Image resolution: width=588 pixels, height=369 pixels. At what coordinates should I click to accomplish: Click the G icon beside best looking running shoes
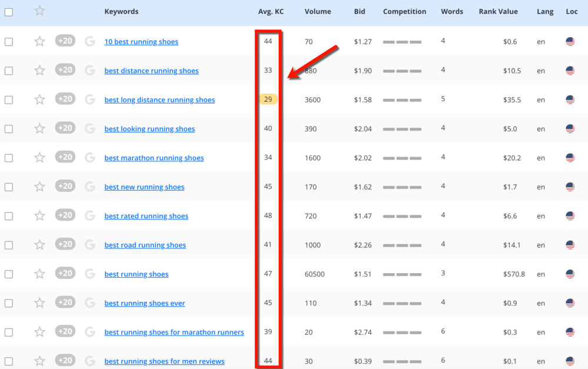(x=89, y=128)
